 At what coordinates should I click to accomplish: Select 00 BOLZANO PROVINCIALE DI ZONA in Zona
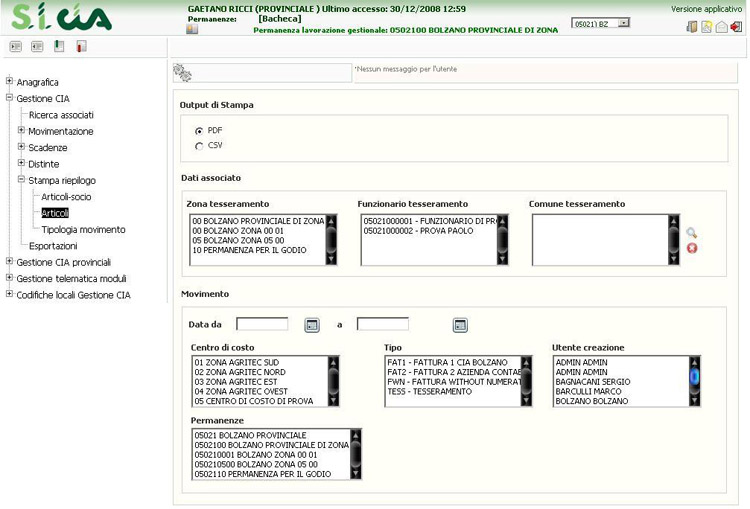(258, 221)
